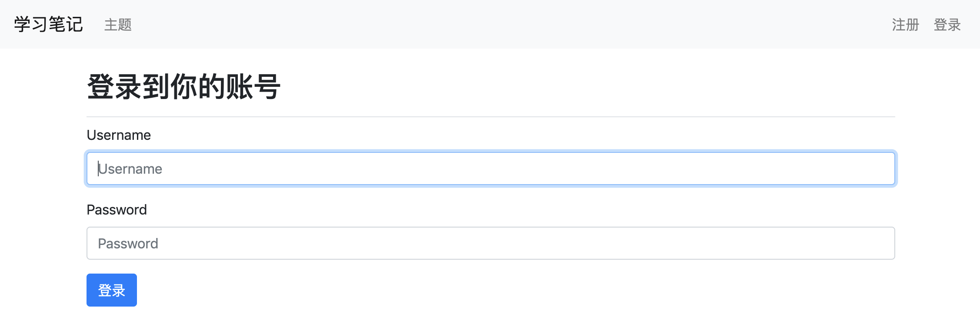Click the Password placeholder text
Viewport: 980px width, 317px height.
[128, 244]
